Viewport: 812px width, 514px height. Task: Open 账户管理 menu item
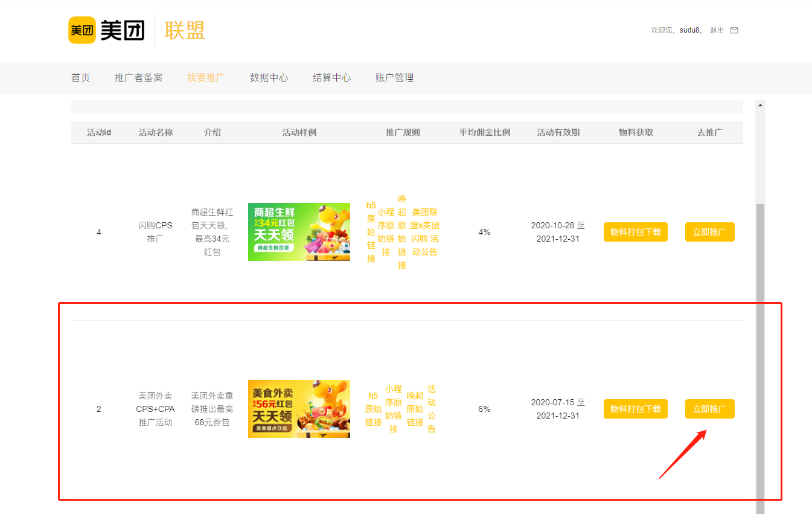click(x=394, y=77)
